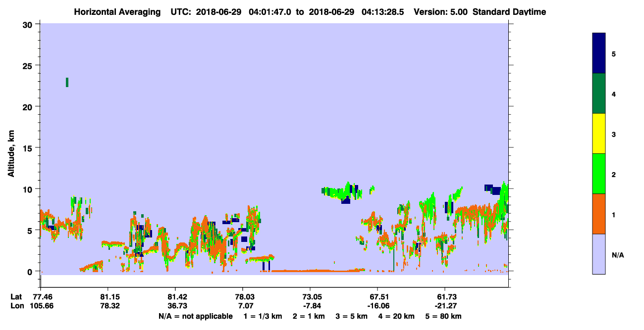Click the '5 = 80 km' legend text
The image size is (644, 330).
[443, 316]
